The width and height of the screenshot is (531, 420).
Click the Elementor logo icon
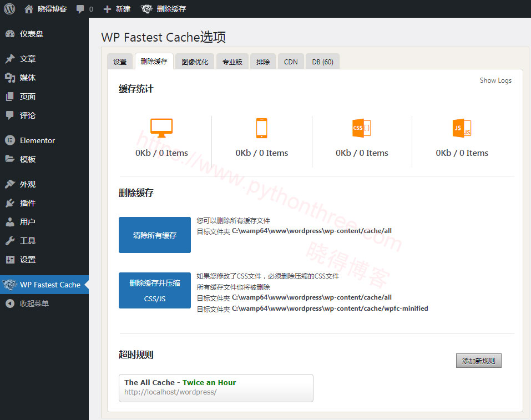(10, 140)
